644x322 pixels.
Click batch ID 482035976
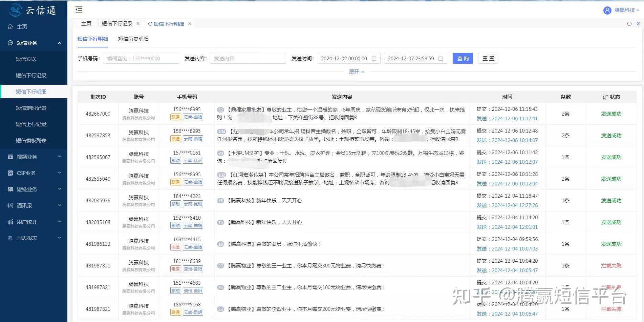coord(98,201)
